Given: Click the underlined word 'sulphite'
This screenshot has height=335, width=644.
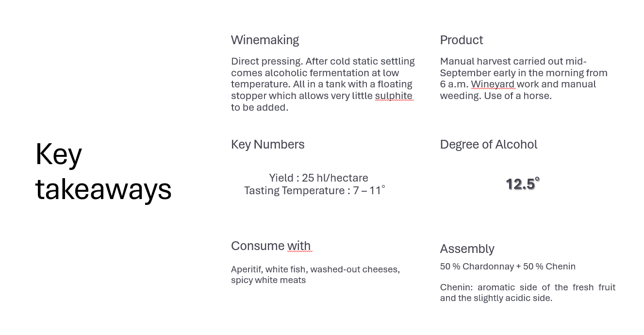Looking at the screenshot, I should (394, 96).
